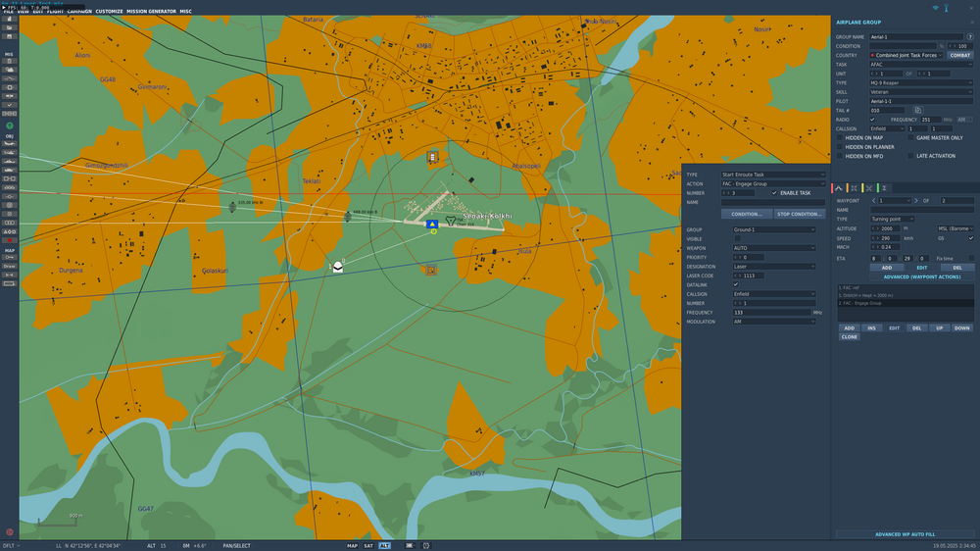
Task: Select the ground vehicle group tool
Action: click(10, 170)
